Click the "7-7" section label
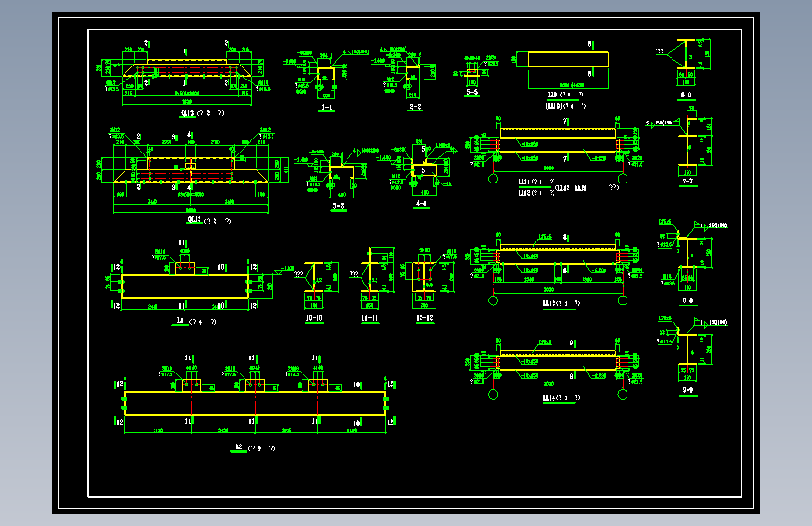The height and width of the screenshot is (526, 812). (687, 182)
